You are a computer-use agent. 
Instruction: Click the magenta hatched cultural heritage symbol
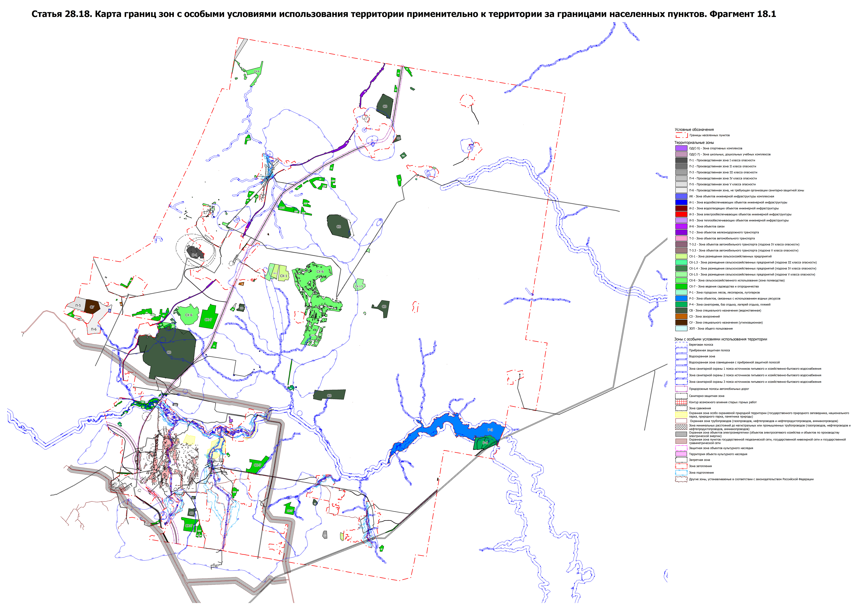681,454
